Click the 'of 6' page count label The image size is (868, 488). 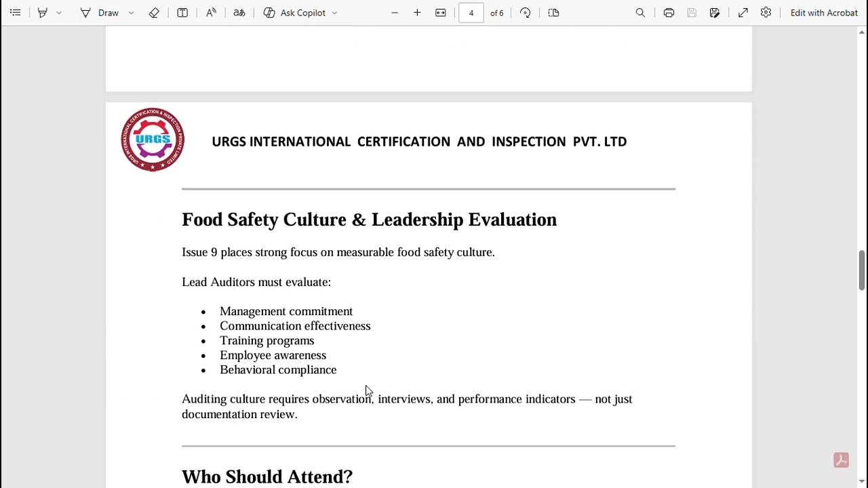tap(497, 13)
